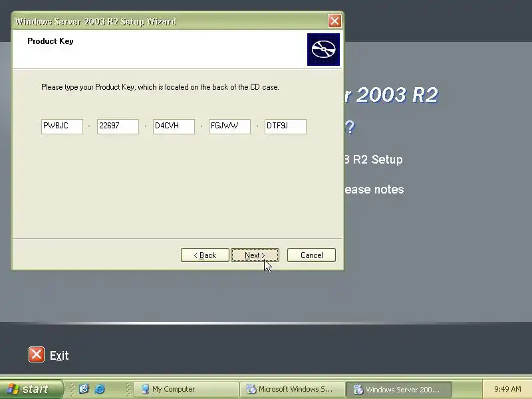
Task: Open the Windows Start menu
Action: point(31,389)
